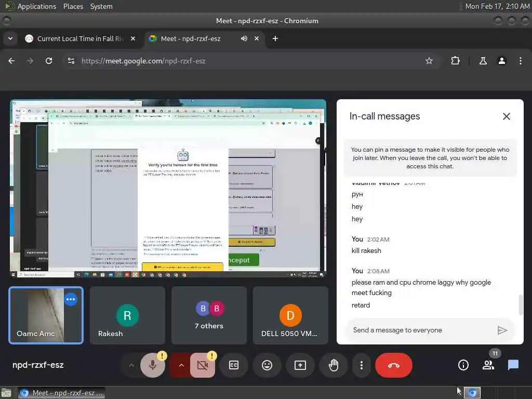Raise hand in the call
The height and width of the screenshot is (399, 532).
pos(334,365)
